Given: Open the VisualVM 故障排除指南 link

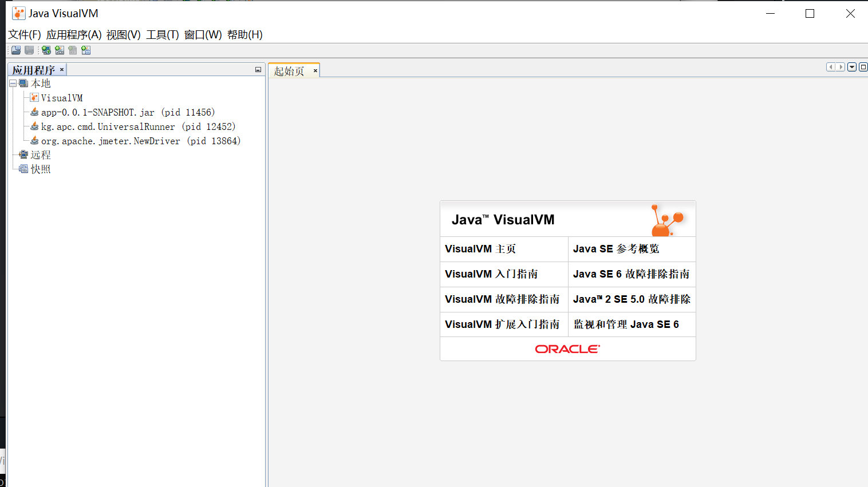Looking at the screenshot, I should click(x=502, y=299).
